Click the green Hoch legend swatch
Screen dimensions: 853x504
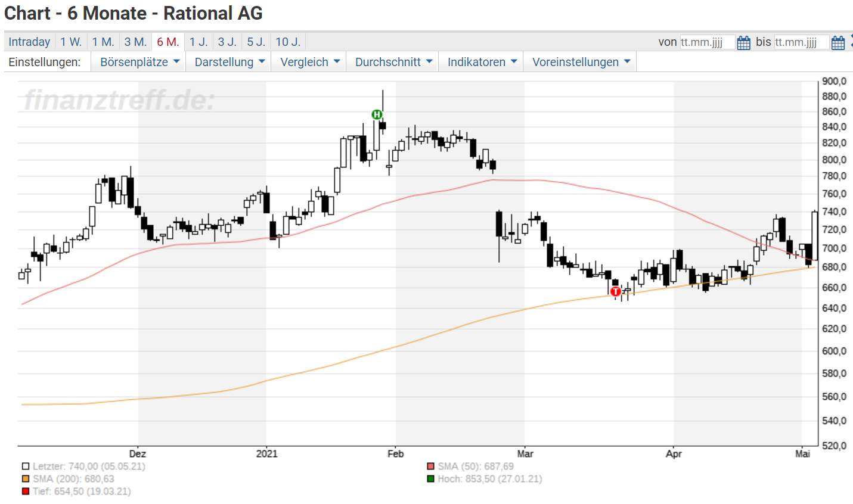click(x=431, y=479)
